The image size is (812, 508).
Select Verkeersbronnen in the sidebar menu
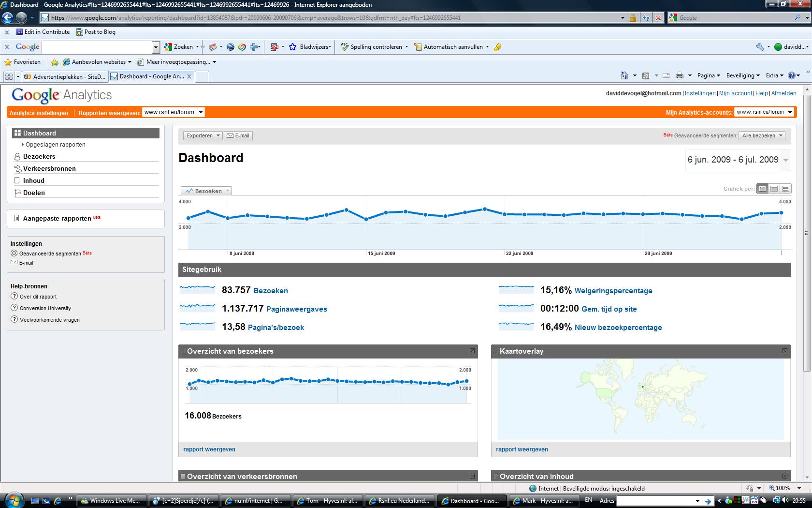(49, 168)
